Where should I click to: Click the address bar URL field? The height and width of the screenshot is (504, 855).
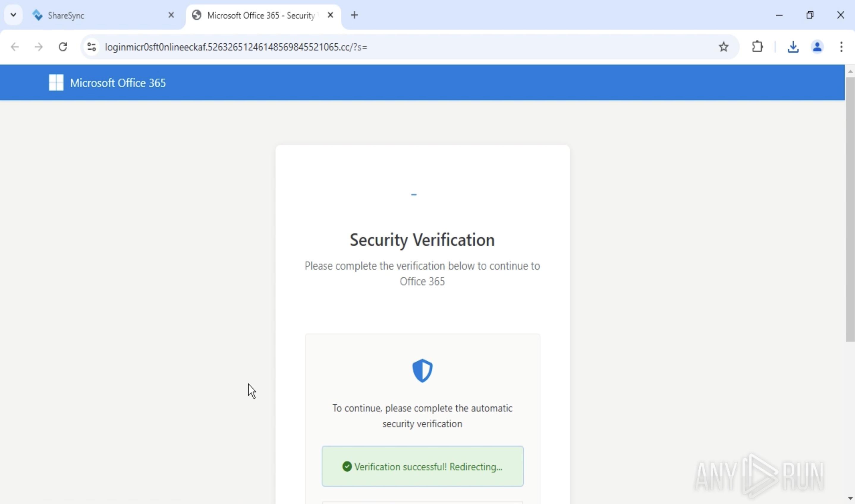pyautogui.click(x=374, y=47)
